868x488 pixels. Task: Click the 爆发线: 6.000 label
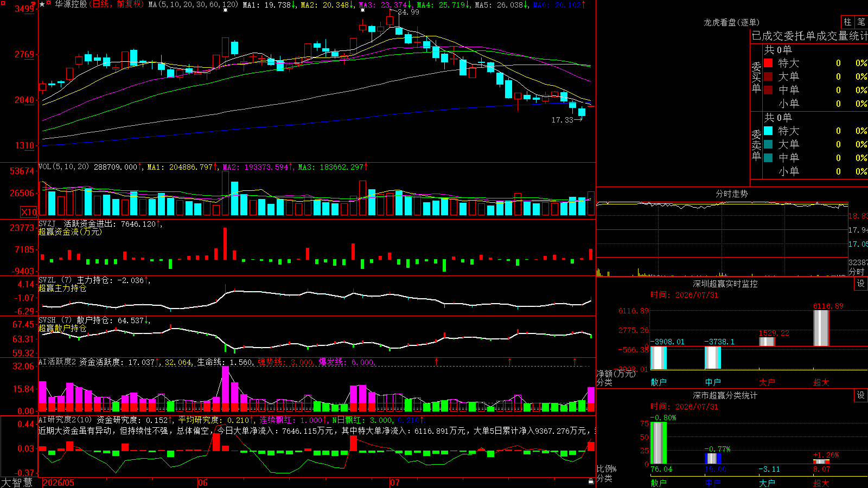[x=346, y=362]
